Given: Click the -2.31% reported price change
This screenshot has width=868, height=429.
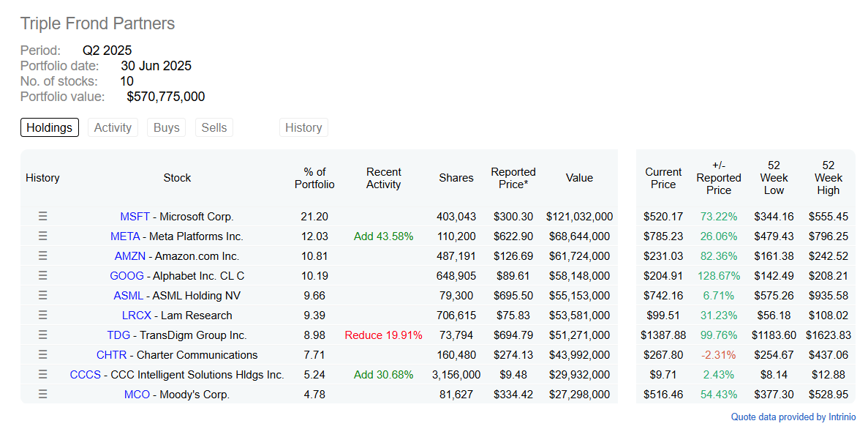Looking at the screenshot, I should [719, 355].
